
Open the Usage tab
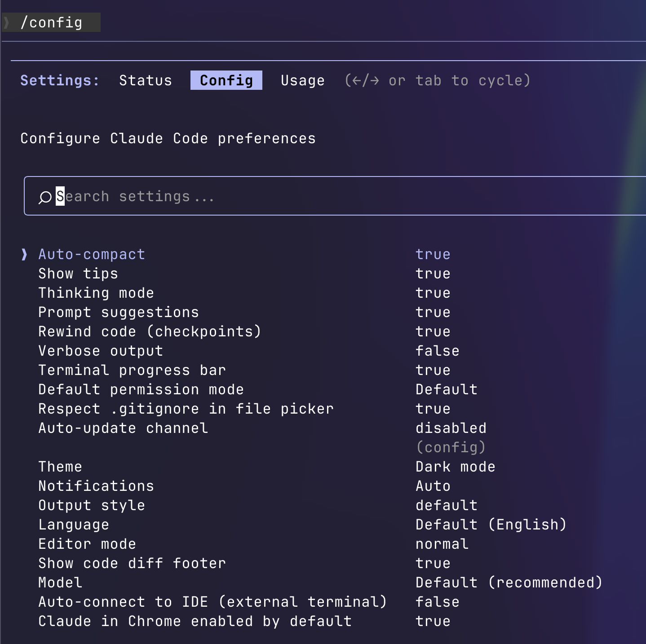302,80
